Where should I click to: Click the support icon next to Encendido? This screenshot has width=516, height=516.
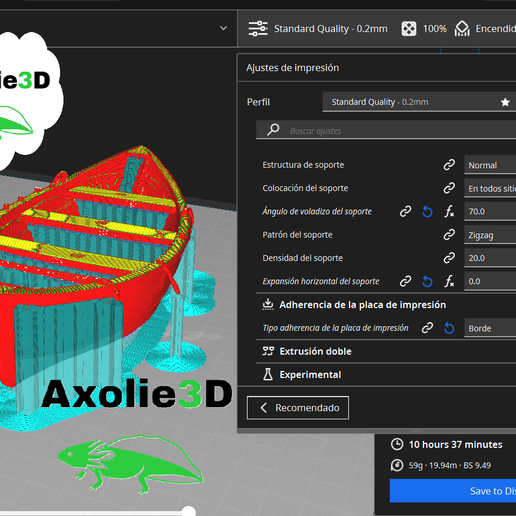pos(462,29)
